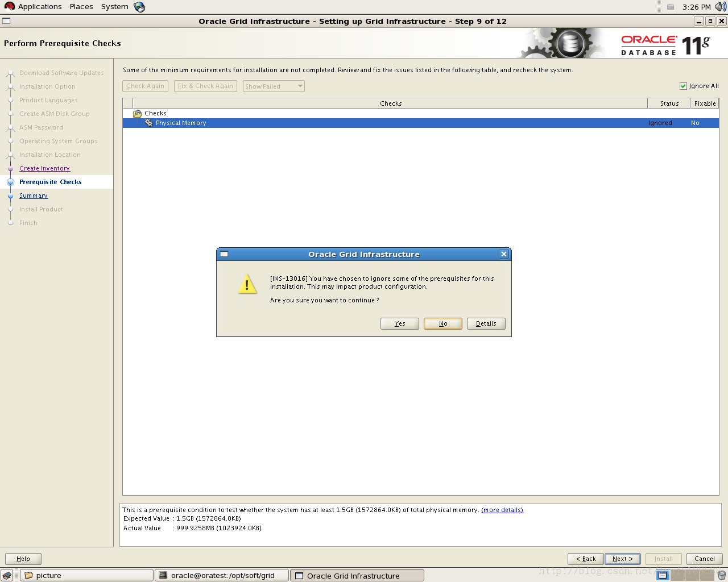Open window menu icon at installer title bar left

coord(6,21)
